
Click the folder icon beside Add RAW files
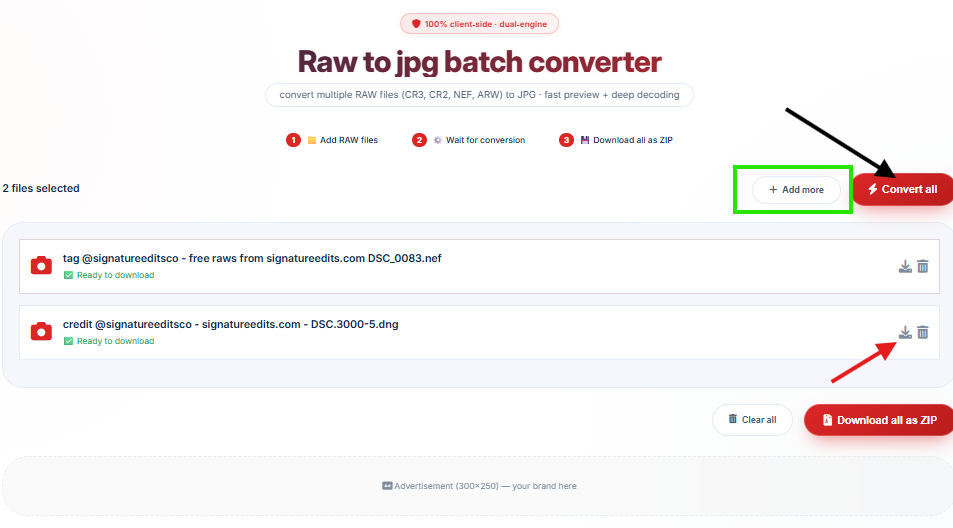312,140
